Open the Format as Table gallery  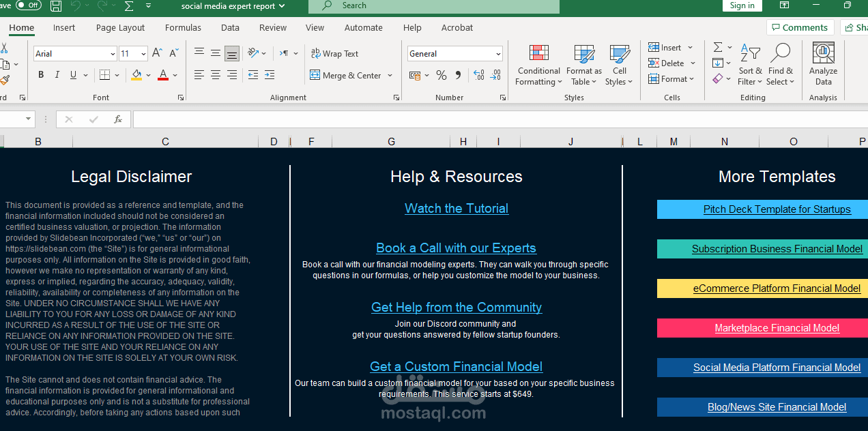pos(584,64)
